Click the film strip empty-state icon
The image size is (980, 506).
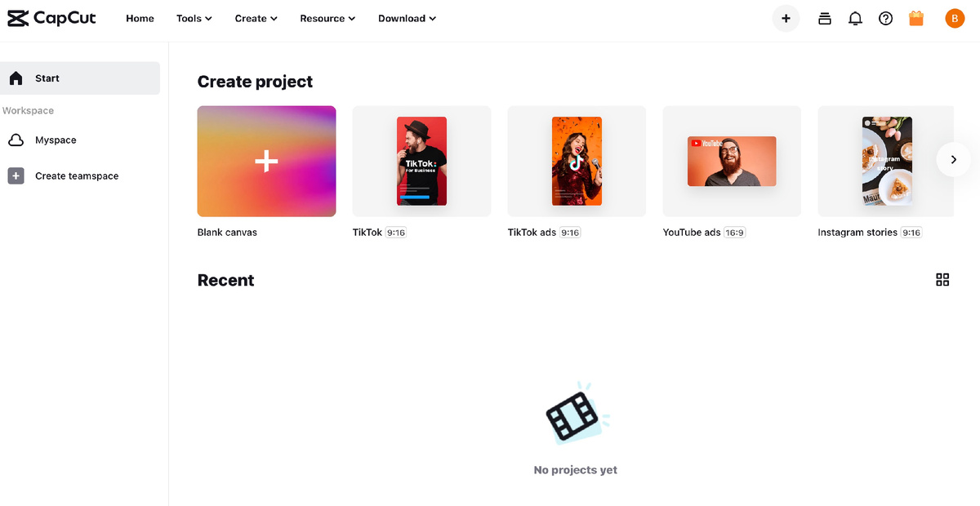click(576, 415)
